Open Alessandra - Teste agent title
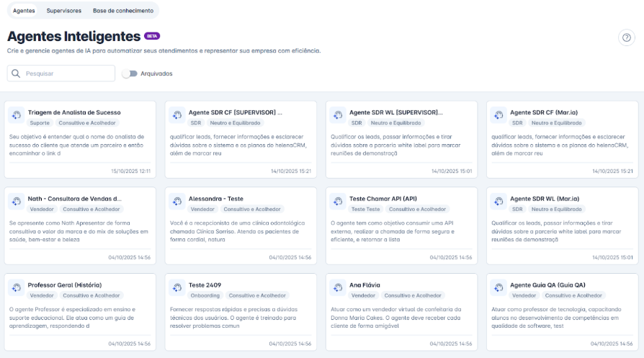Viewport: 644px width, 358px height. click(x=216, y=199)
